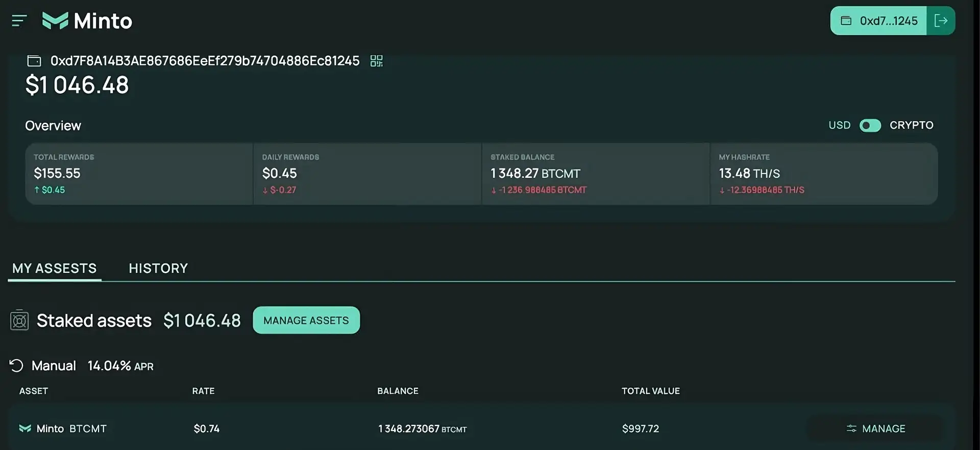
Task: Click the Minto logo
Action: pos(87,21)
